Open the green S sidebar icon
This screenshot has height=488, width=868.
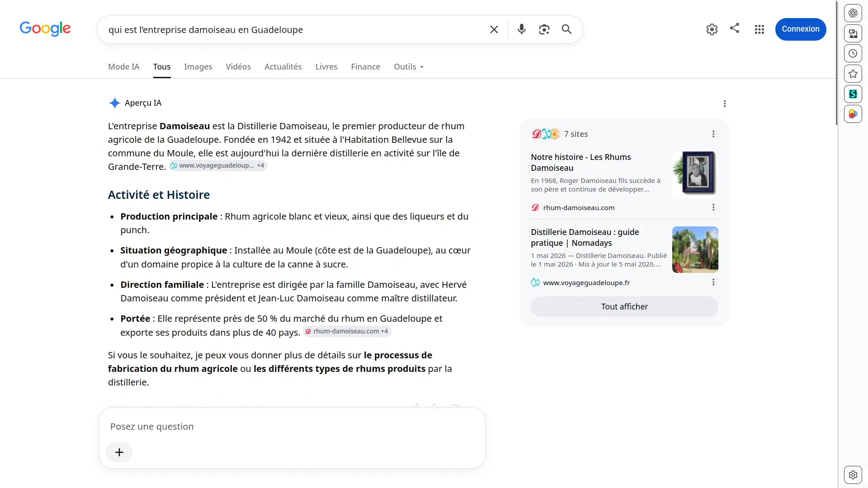(853, 94)
